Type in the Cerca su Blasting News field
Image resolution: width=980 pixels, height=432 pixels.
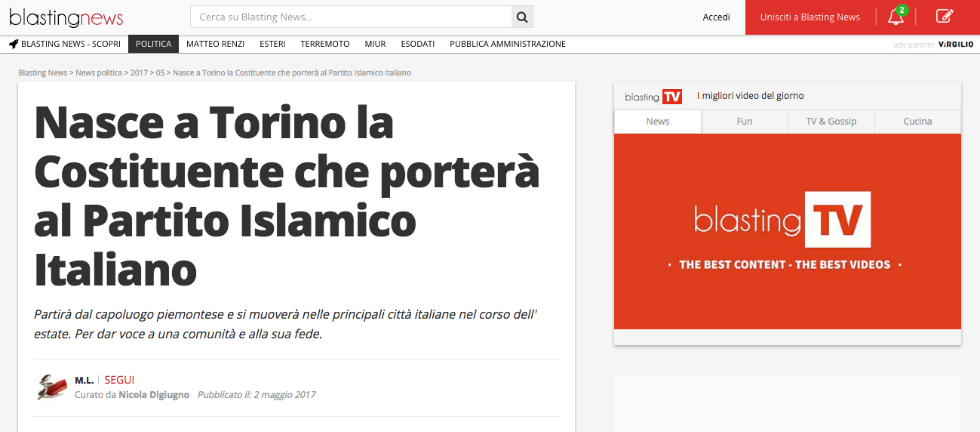coord(351,17)
